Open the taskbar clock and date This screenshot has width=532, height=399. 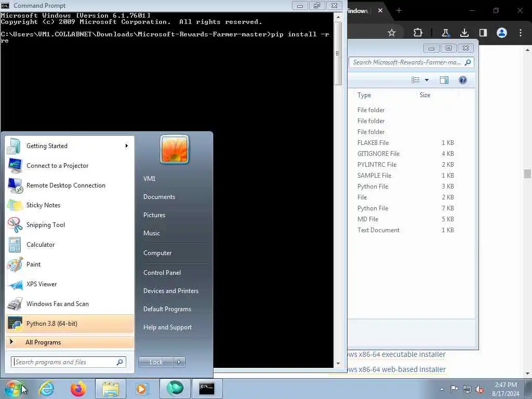506,389
